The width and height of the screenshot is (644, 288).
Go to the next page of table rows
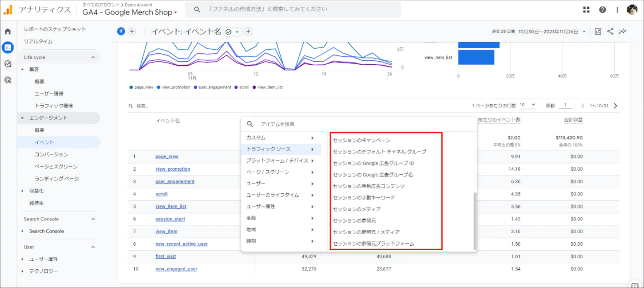(616, 106)
